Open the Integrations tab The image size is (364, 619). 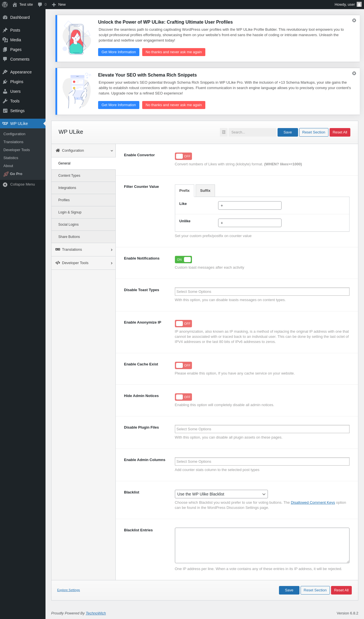coord(83,188)
